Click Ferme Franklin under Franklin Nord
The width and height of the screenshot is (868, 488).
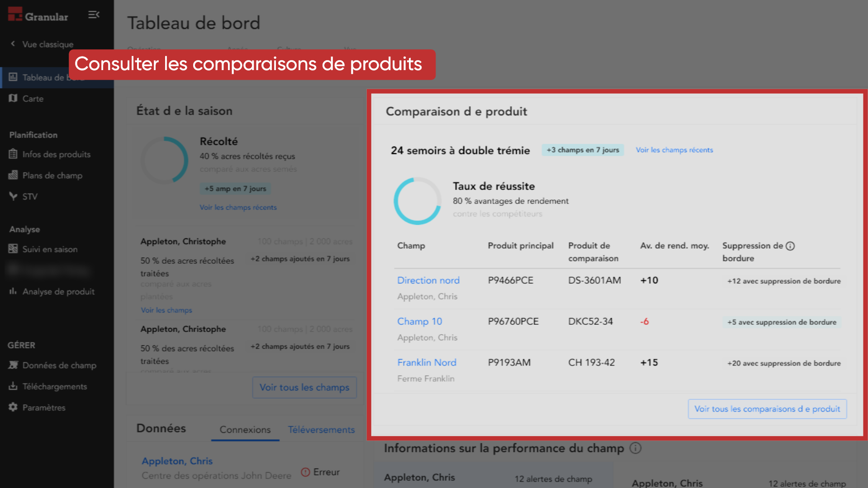426,379
